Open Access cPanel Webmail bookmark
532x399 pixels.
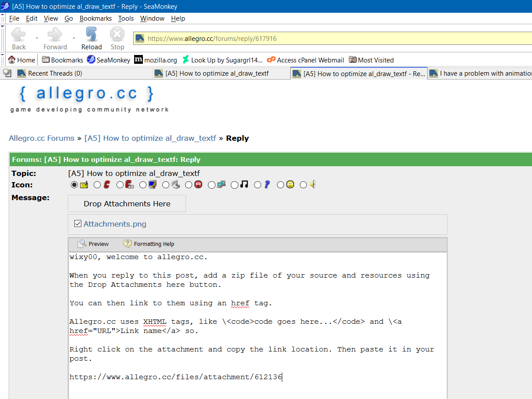click(306, 60)
